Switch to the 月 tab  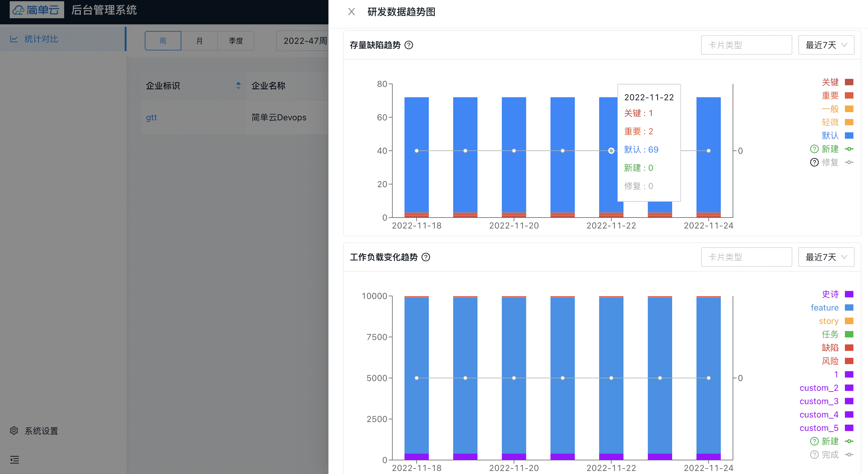(199, 41)
